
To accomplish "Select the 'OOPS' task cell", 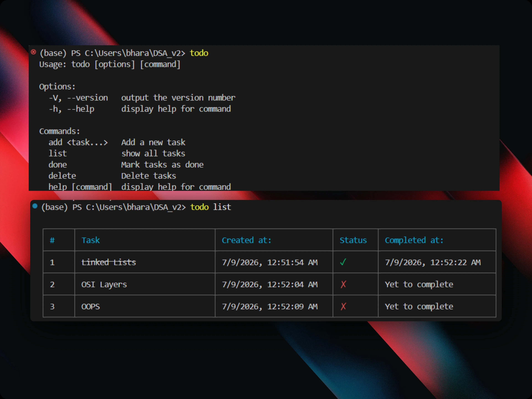I will click(145, 306).
